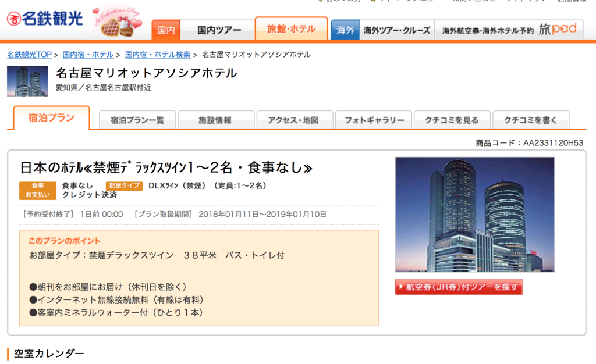Switch to the 旅館・ホテル tab
The image size is (596, 364).
tap(291, 29)
